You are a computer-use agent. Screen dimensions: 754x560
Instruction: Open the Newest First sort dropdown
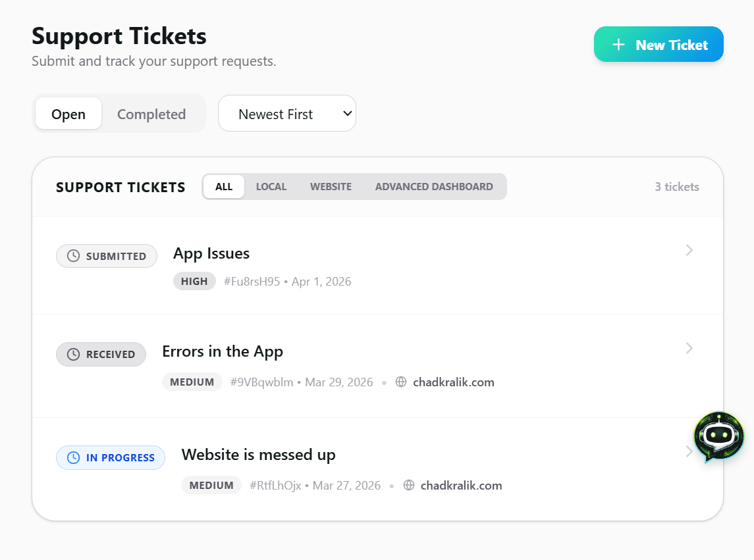(x=287, y=113)
